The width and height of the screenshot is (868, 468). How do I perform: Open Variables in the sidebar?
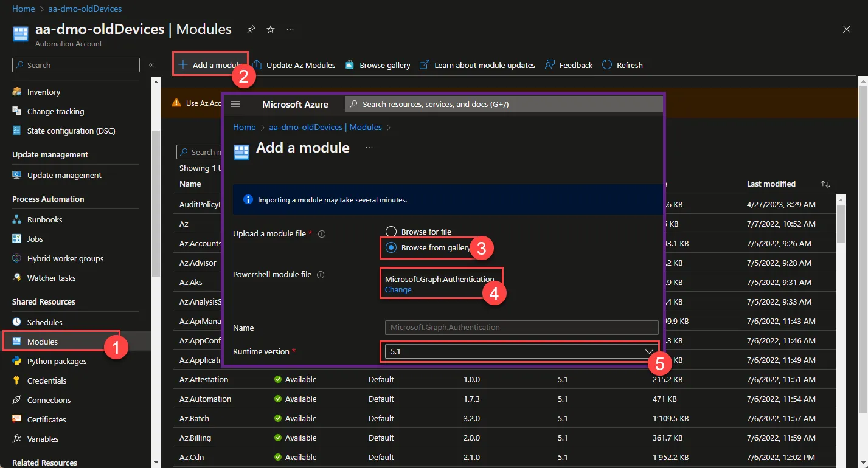43,439
